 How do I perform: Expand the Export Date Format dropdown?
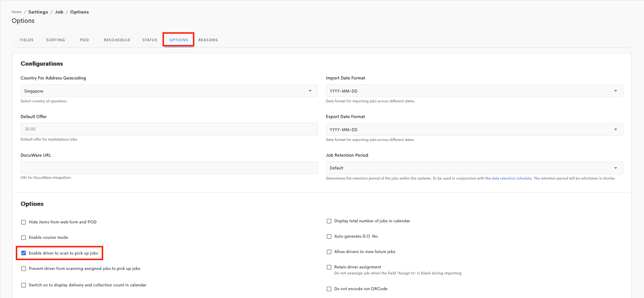tap(474, 129)
